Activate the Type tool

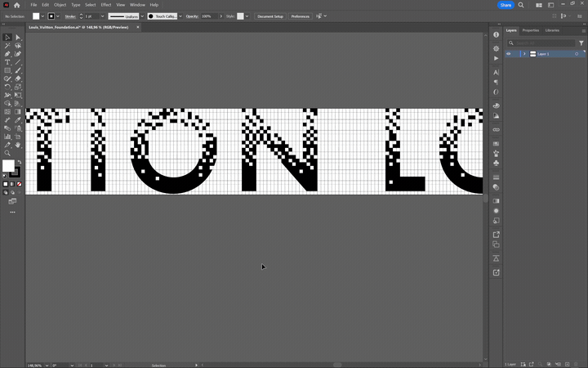(x=7, y=62)
